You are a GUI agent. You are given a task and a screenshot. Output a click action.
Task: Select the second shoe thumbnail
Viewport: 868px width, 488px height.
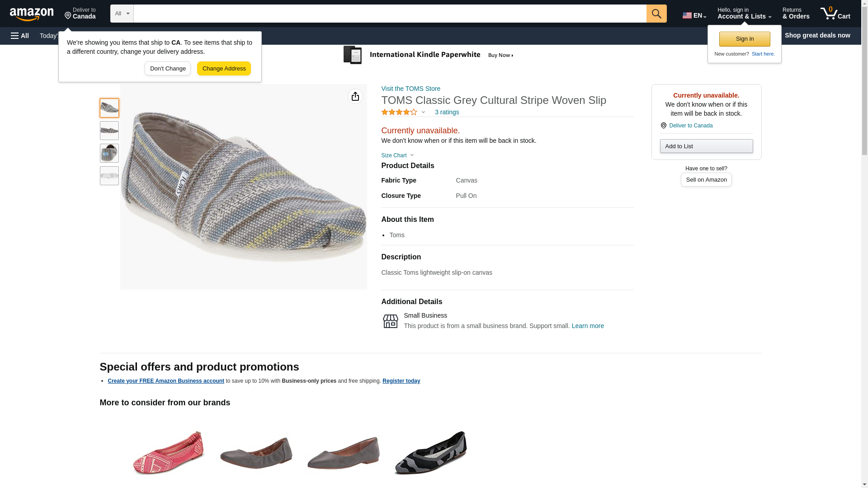109,131
